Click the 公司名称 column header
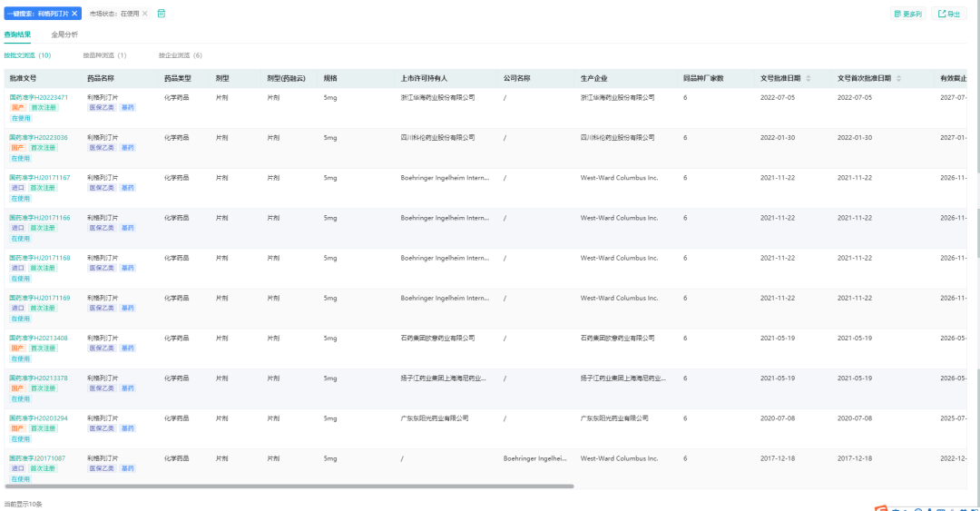The width and height of the screenshot is (980, 511). click(x=517, y=78)
